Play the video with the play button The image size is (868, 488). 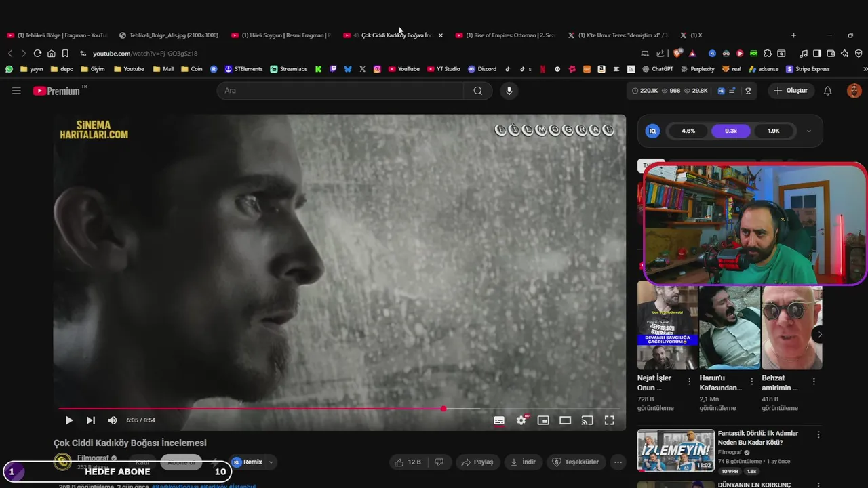click(x=69, y=420)
